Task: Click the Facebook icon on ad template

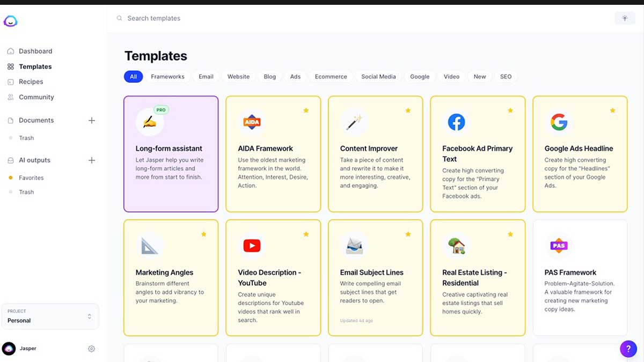Action: pos(456,122)
